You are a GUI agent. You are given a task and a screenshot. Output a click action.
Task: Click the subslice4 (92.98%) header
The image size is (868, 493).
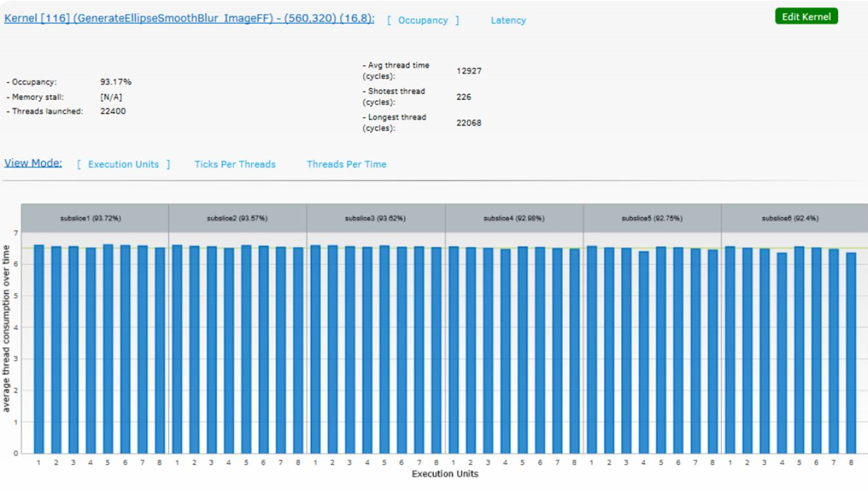tap(513, 218)
